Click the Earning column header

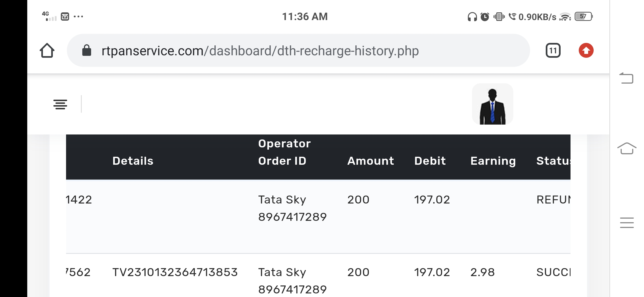(x=493, y=161)
